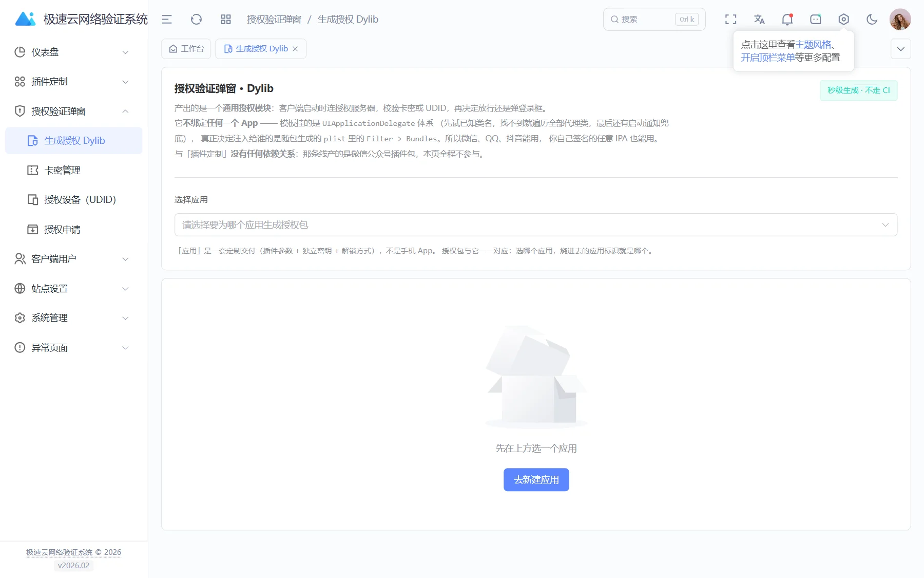Close the 生成授权 Dylib tab
The width and height of the screenshot is (924, 578).
[x=295, y=49]
